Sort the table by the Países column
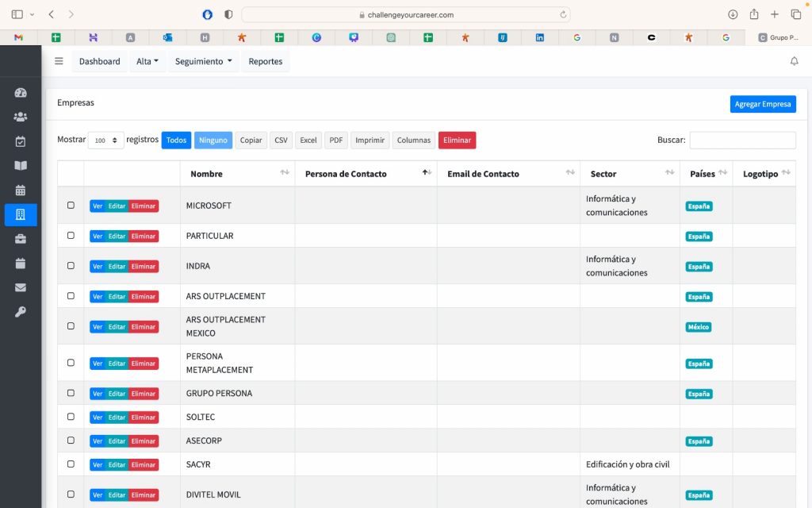Viewport: 812px width, 508px height. click(707, 174)
